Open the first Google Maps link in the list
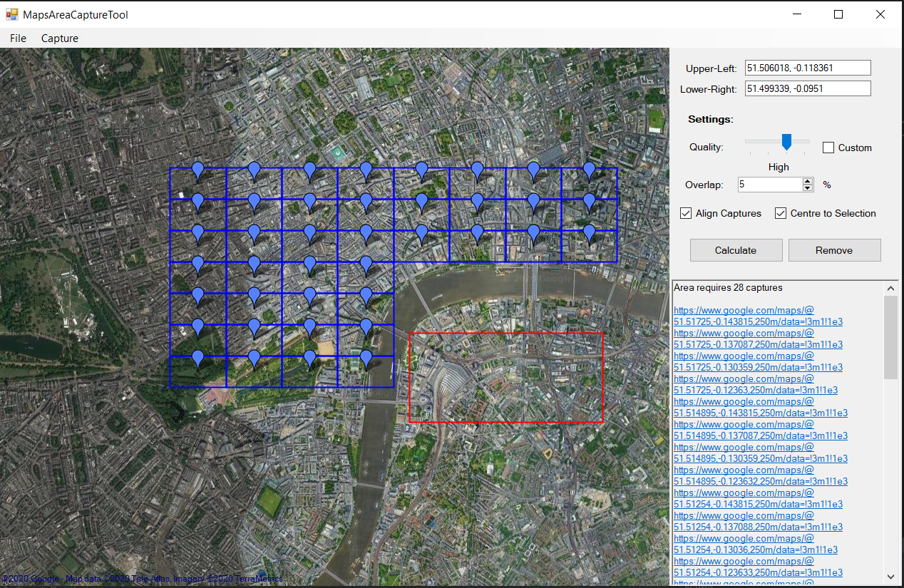904x588 pixels. click(744, 311)
